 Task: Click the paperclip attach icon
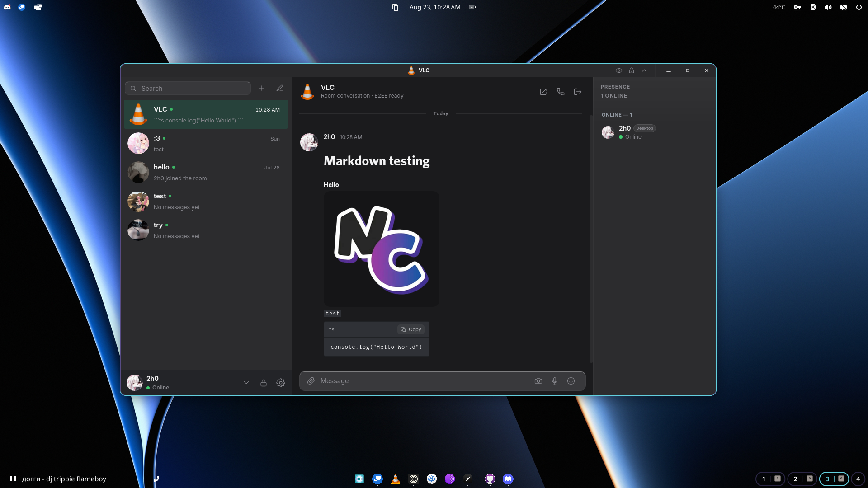tap(311, 381)
